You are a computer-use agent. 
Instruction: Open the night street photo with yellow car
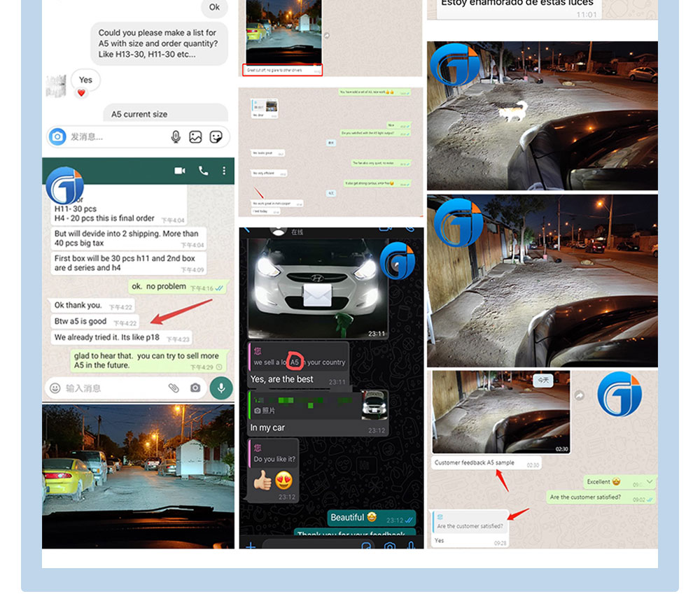point(138,476)
